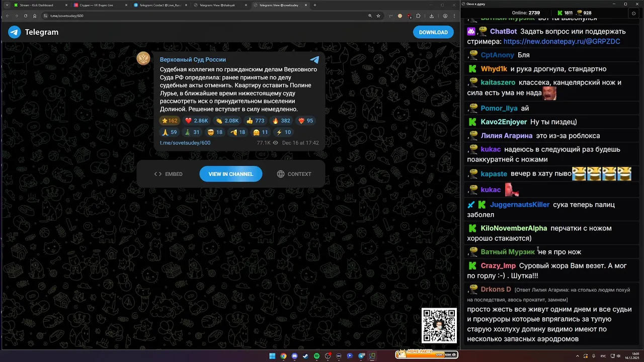Click the burning heart reaction with 95

pos(306,121)
